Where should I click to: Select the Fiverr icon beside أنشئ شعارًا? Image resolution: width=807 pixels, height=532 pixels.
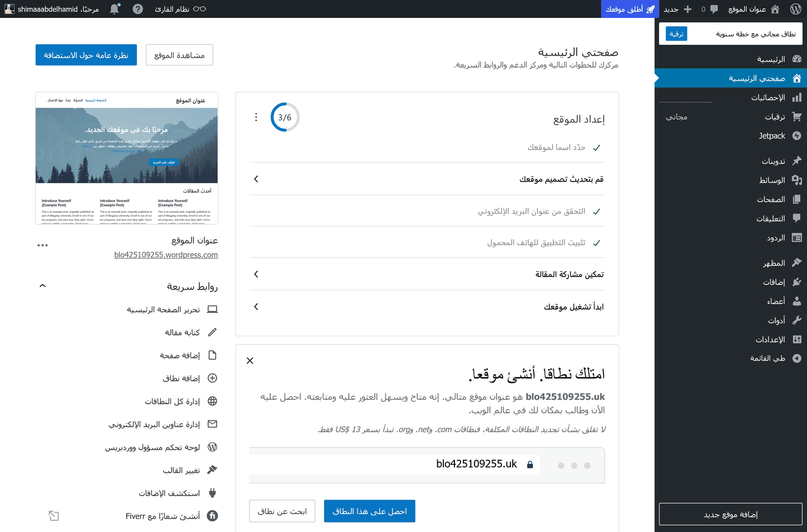[x=212, y=515]
